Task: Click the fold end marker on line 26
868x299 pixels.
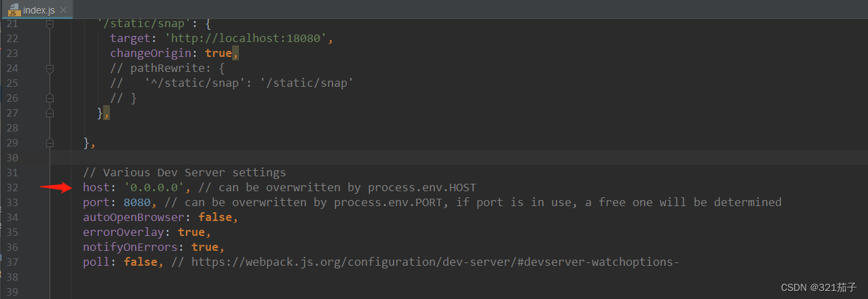Action: point(50,98)
